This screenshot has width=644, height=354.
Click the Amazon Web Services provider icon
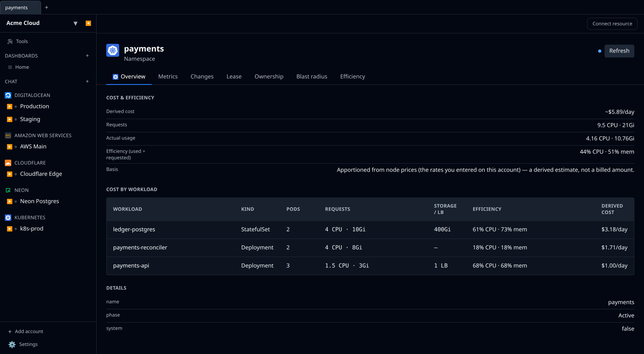click(8, 135)
